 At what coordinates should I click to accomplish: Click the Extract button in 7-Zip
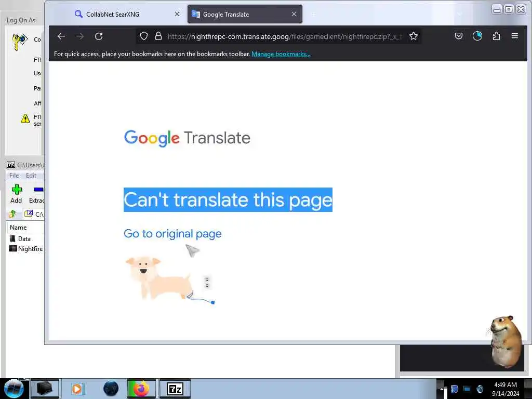[36, 194]
